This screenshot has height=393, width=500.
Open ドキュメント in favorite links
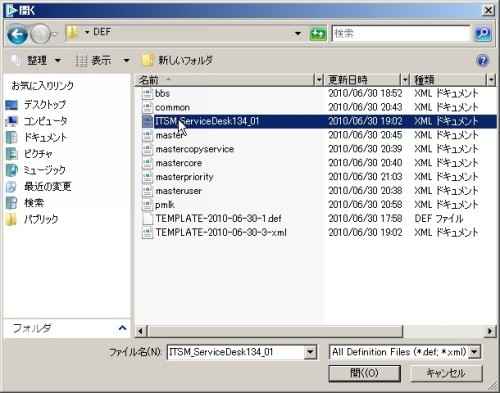tap(45, 137)
